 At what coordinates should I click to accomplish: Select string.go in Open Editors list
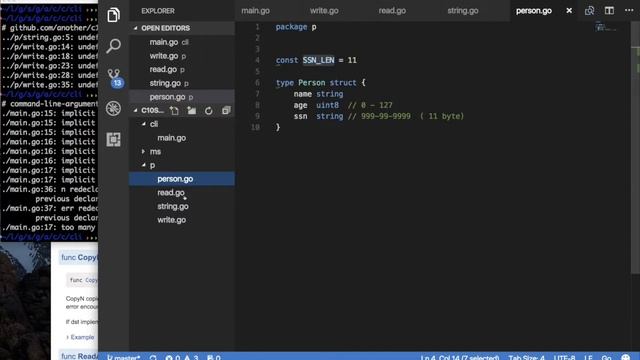pos(165,83)
